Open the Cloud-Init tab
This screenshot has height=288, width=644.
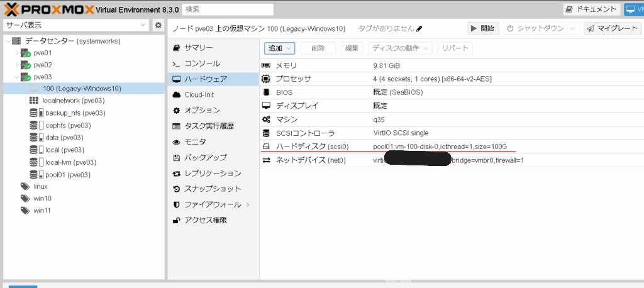pyautogui.click(x=214, y=95)
